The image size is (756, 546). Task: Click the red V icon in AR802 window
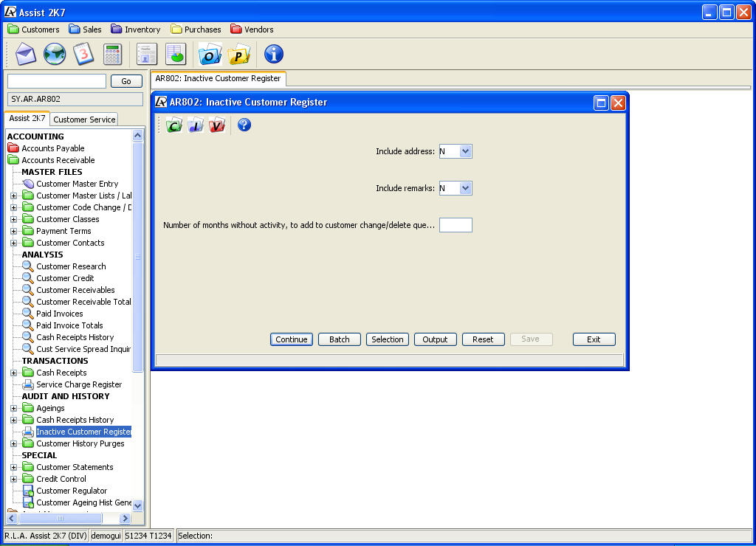[x=216, y=125]
